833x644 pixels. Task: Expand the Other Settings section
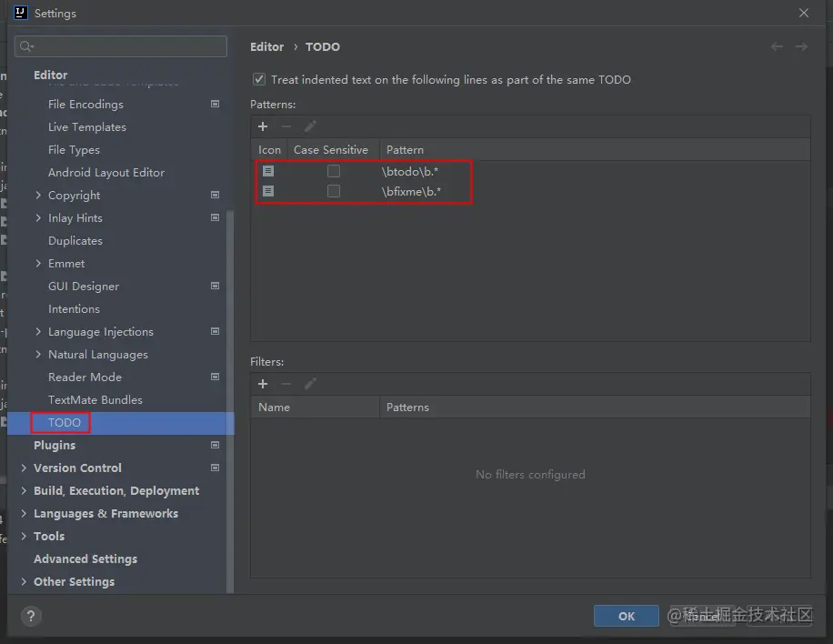pos(24,582)
